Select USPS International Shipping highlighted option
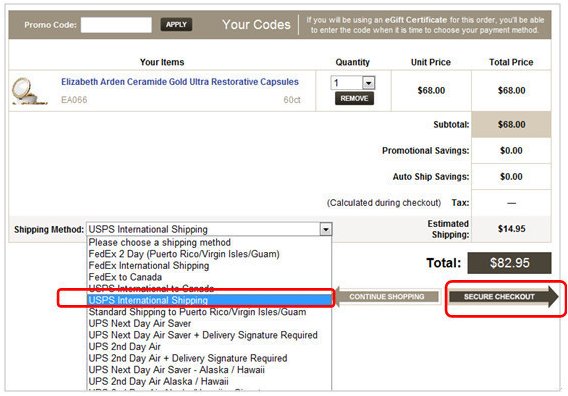 (209, 300)
